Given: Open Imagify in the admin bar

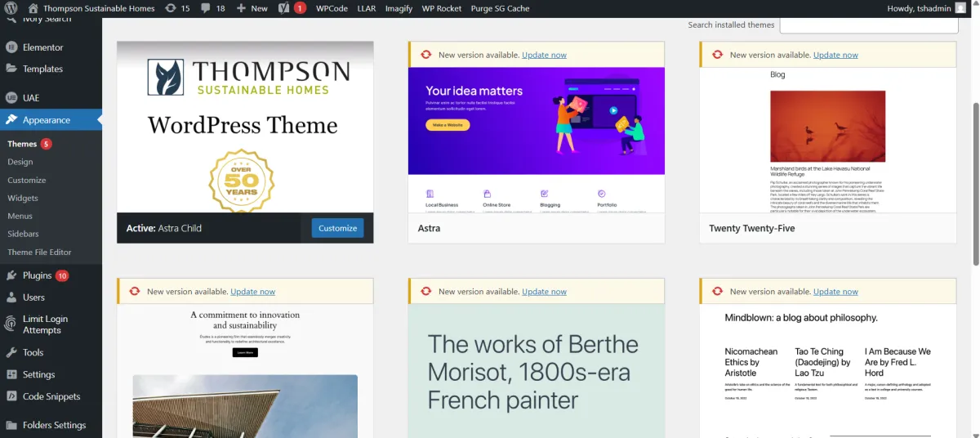Looking at the screenshot, I should tap(399, 8).
